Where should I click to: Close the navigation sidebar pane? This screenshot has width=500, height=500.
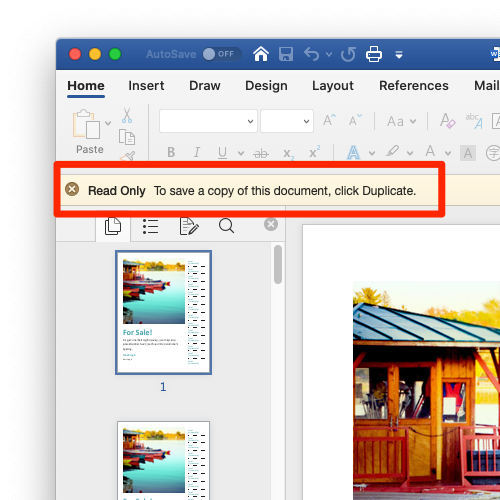(x=271, y=224)
